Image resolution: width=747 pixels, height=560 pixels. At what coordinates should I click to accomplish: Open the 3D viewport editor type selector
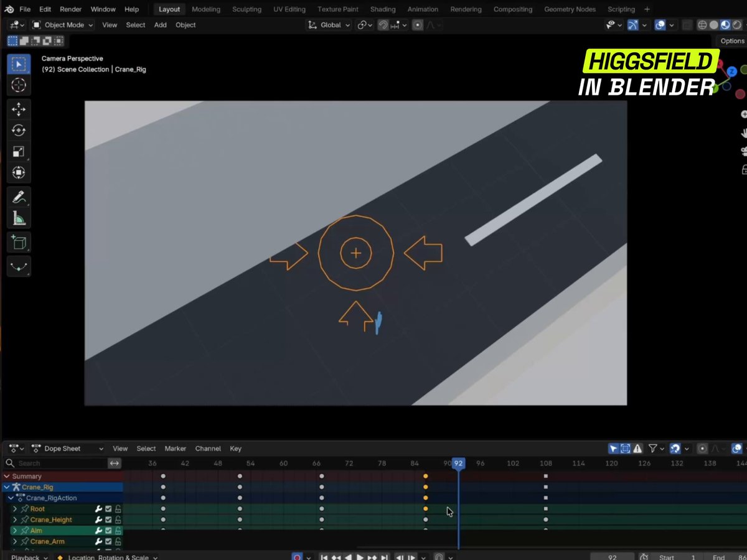(16, 25)
